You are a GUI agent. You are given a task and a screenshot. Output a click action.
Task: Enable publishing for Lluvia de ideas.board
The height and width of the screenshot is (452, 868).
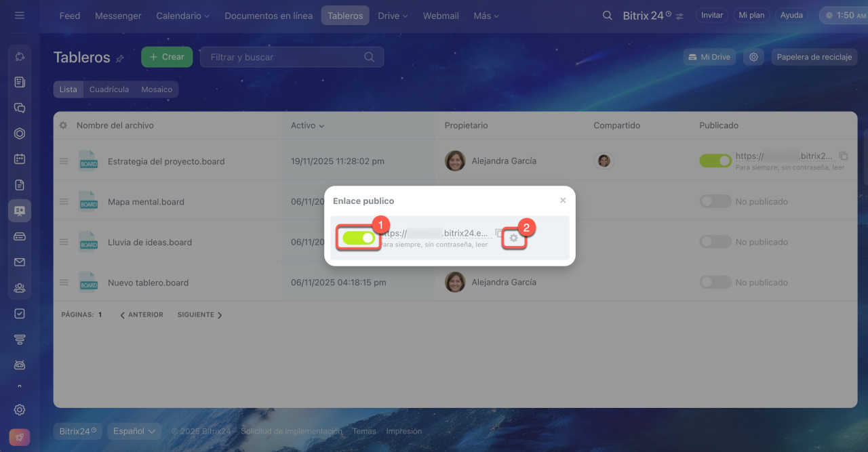715,242
